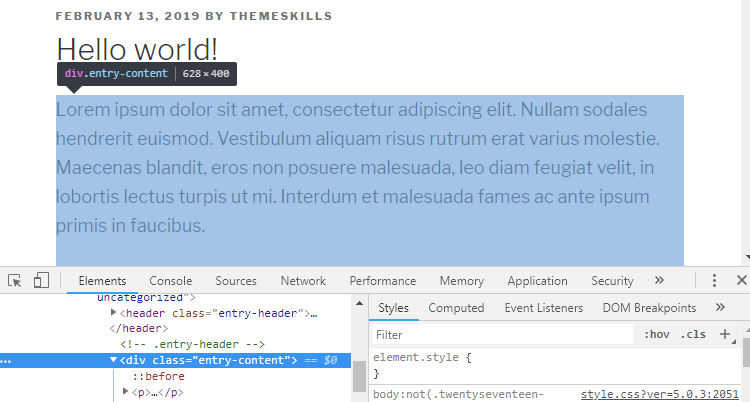750x402 pixels.
Task: Focus the Styles Filter input field
Action: (x=502, y=335)
